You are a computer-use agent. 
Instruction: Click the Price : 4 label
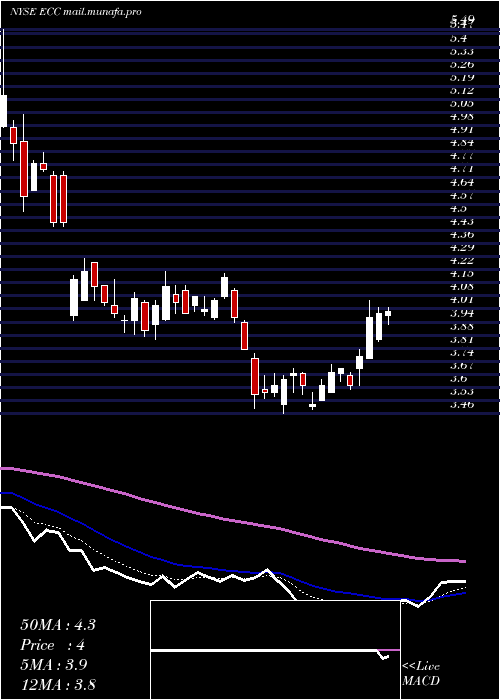click(53, 645)
